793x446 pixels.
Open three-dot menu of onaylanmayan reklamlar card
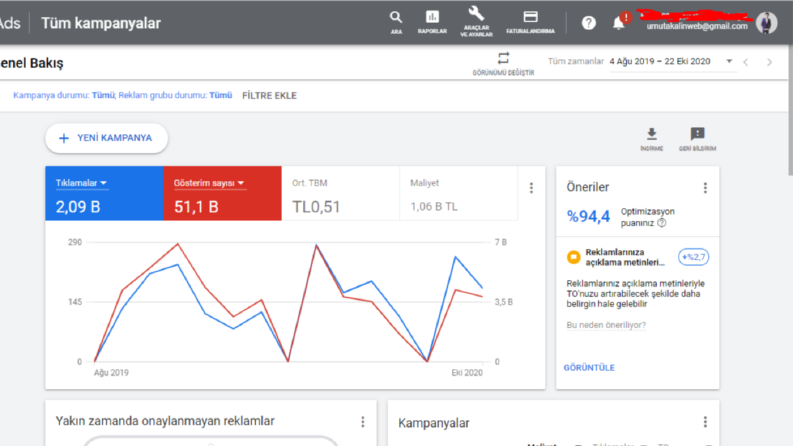[x=363, y=422]
